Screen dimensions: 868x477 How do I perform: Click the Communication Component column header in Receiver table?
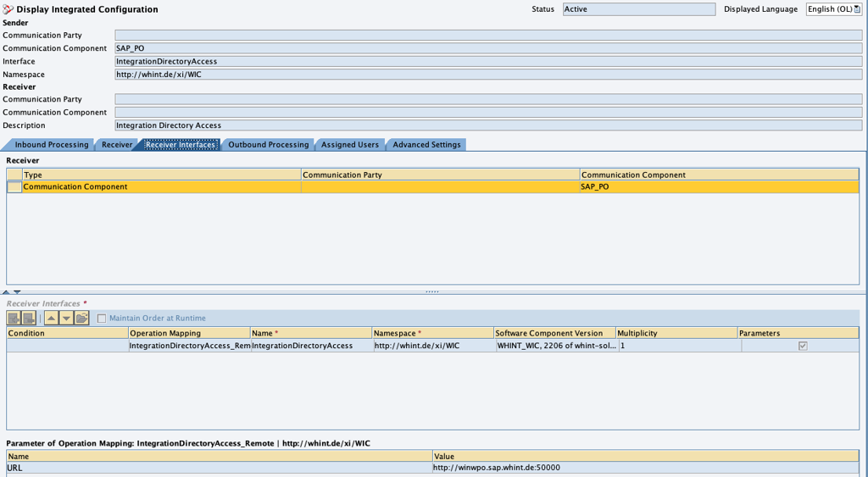pos(719,175)
